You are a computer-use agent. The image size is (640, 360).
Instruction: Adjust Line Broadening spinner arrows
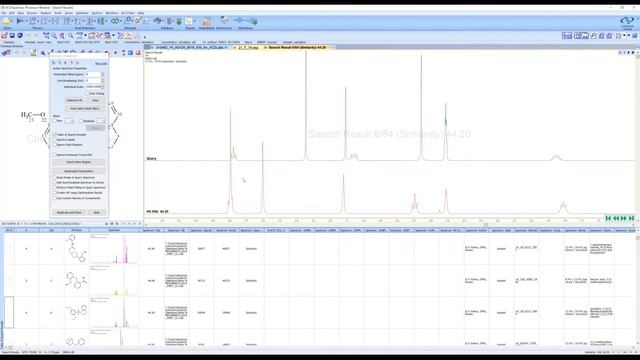tap(102, 80)
